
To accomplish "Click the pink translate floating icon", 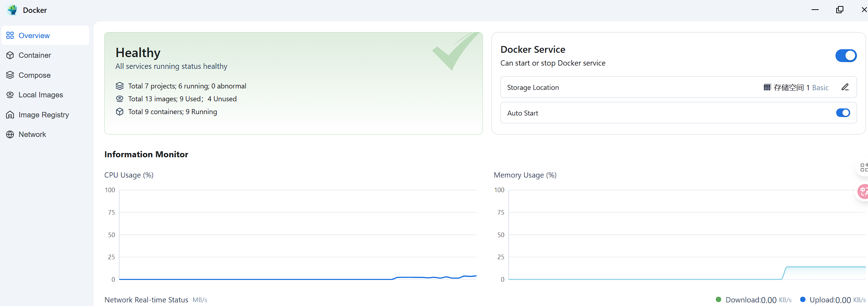I will pyautogui.click(x=863, y=192).
